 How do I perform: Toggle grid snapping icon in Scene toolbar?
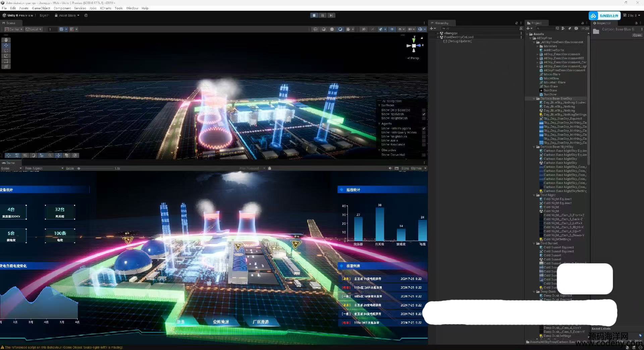click(61, 30)
